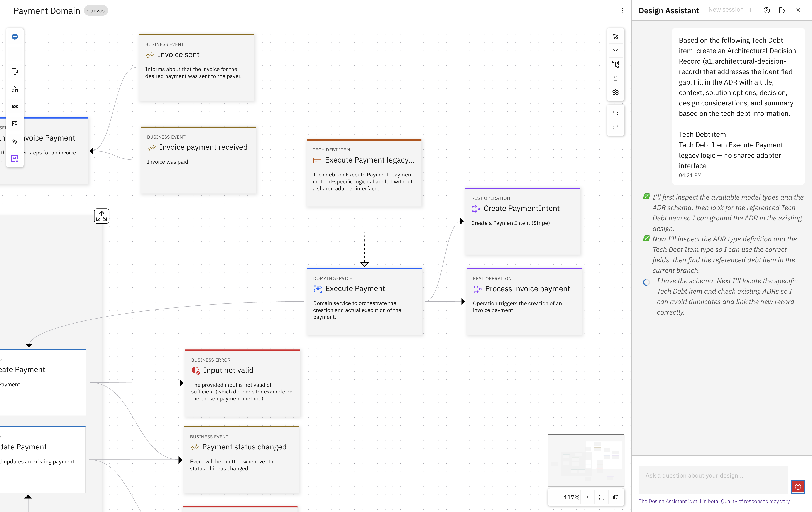Image resolution: width=812 pixels, height=512 pixels.
Task: Zoom out with the minus button
Action: pyautogui.click(x=556, y=497)
